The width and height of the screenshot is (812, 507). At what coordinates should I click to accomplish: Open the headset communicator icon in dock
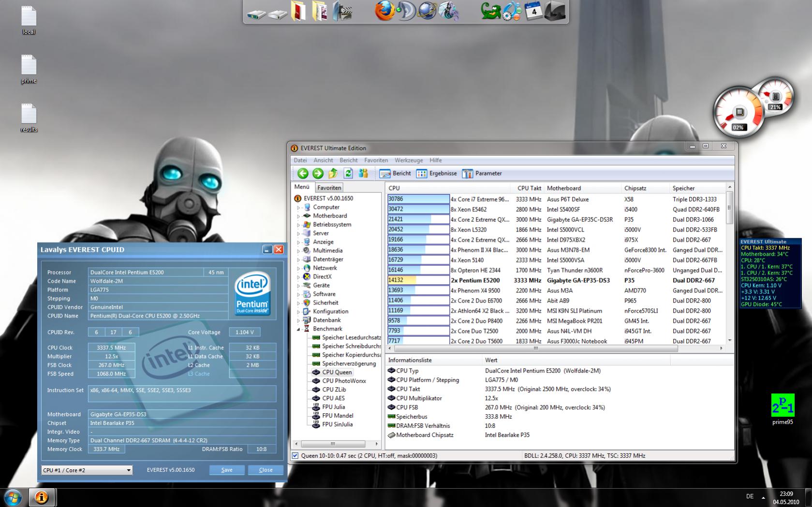406,11
